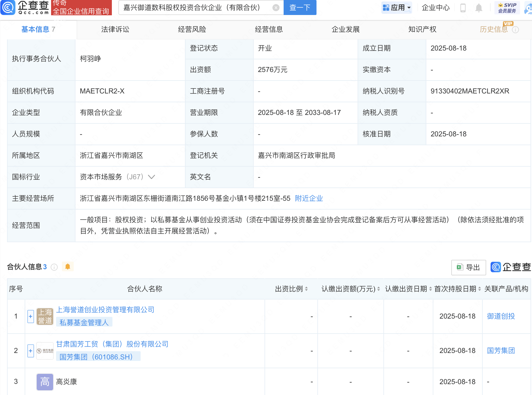Open SVIP member services
The image size is (532, 395).
(507, 8)
